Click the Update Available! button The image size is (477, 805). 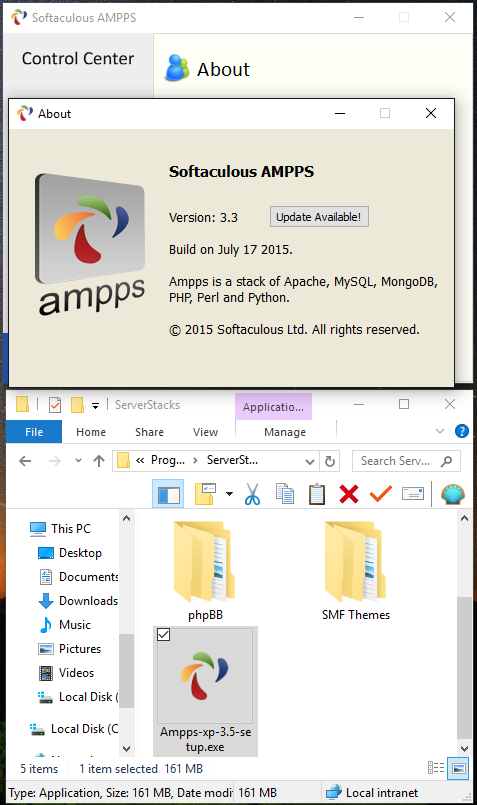pos(319,217)
